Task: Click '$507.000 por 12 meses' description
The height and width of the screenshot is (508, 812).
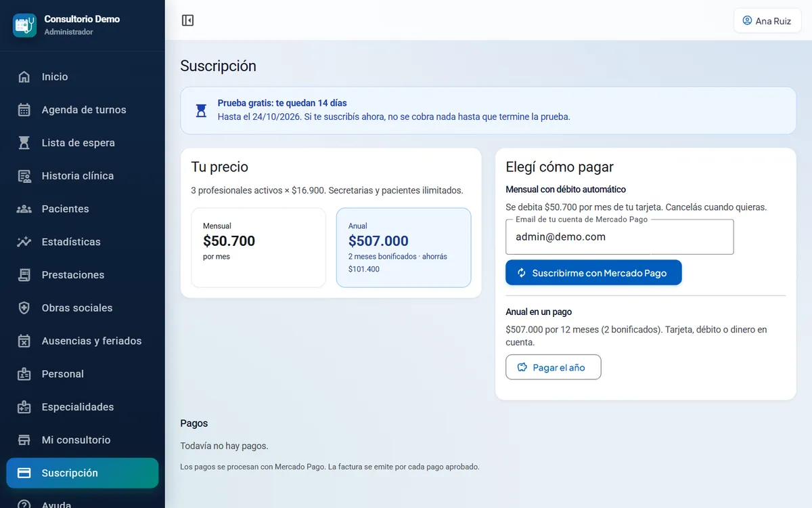Action: (x=636, y=336)
